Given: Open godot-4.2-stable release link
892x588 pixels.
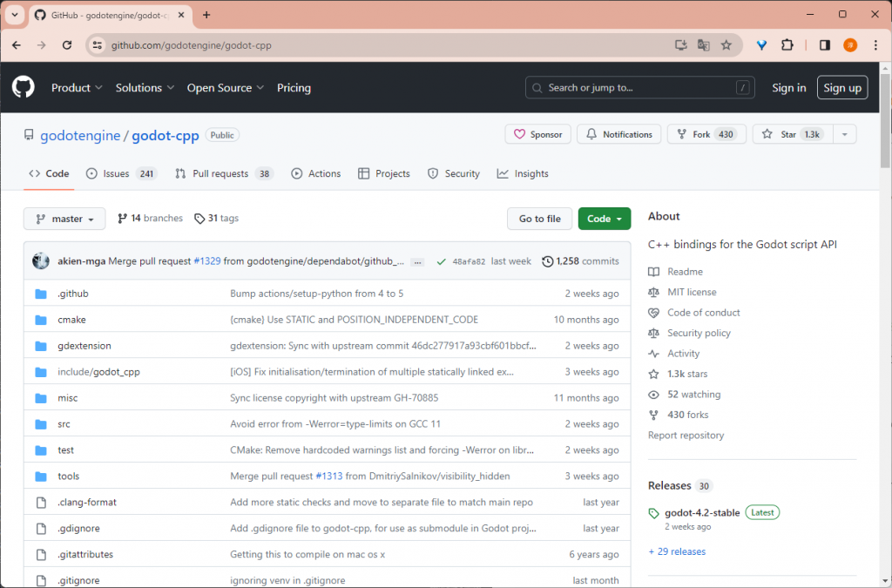Looking at the screenshot, I should click(x=702, y=513).
